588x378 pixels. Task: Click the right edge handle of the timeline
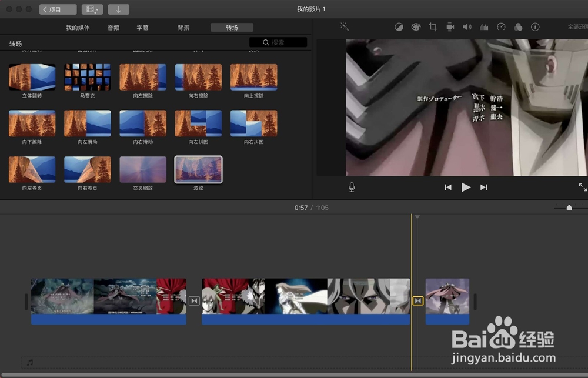(x=475, y=302)
